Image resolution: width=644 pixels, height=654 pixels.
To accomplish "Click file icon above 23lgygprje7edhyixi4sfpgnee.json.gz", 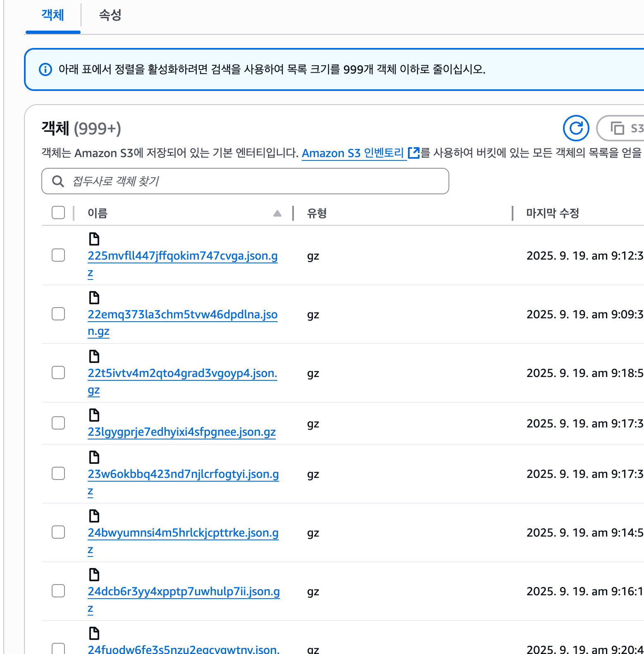I will (x=94, y=415).
